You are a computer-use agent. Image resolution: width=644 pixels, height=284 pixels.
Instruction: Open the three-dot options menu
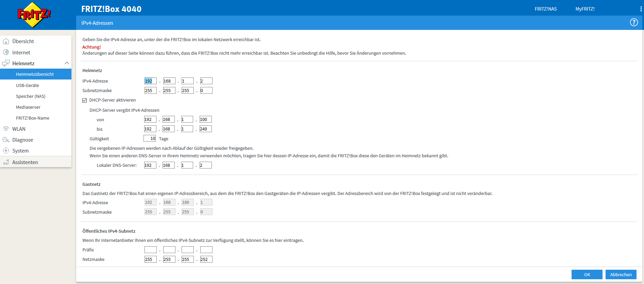(x=641, y=9)
